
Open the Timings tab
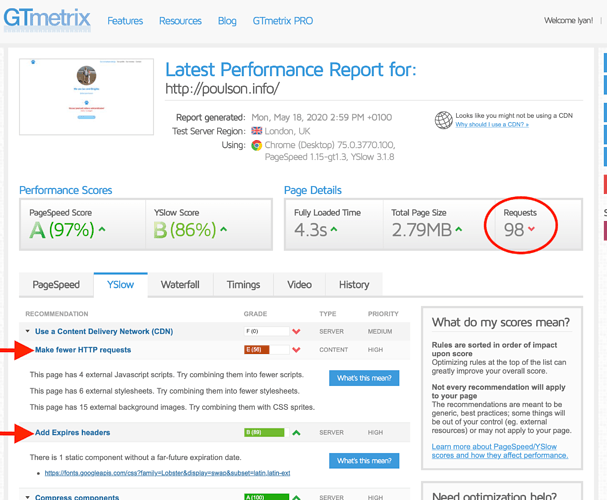pyautogui.click(x=243, y=285)
